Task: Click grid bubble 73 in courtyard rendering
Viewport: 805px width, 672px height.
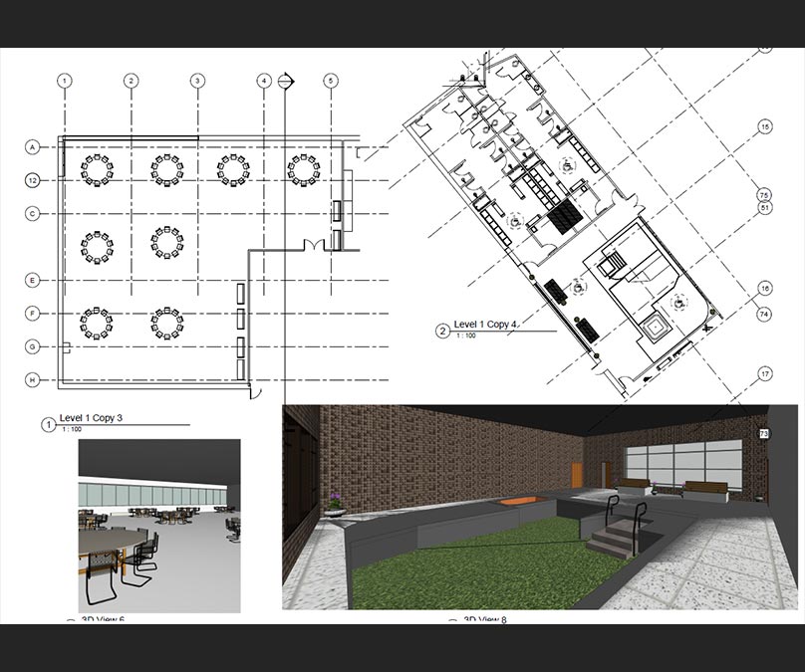Action: pyautogui.click(x=763, y=433)
